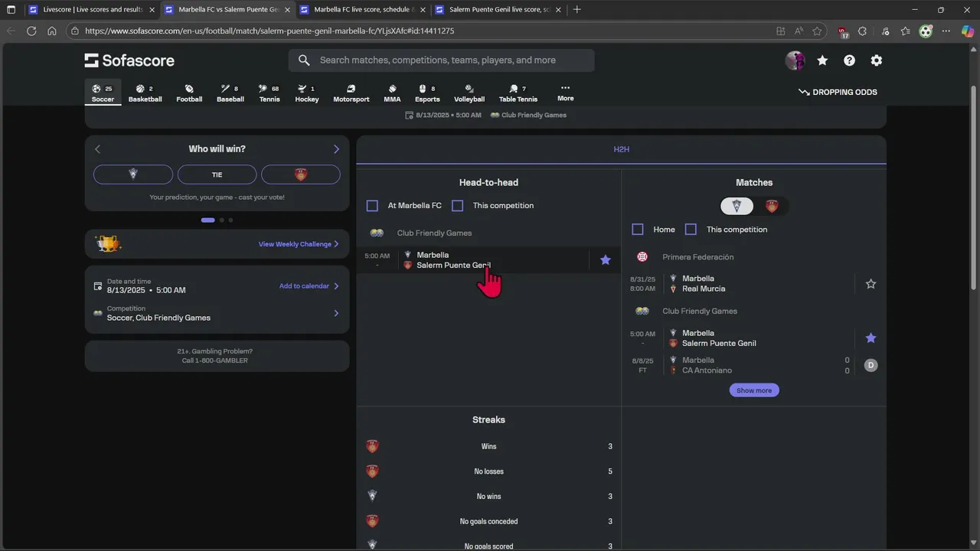Toggle Home checkbox under Matches
980x551 pixels.
point(638,230)
